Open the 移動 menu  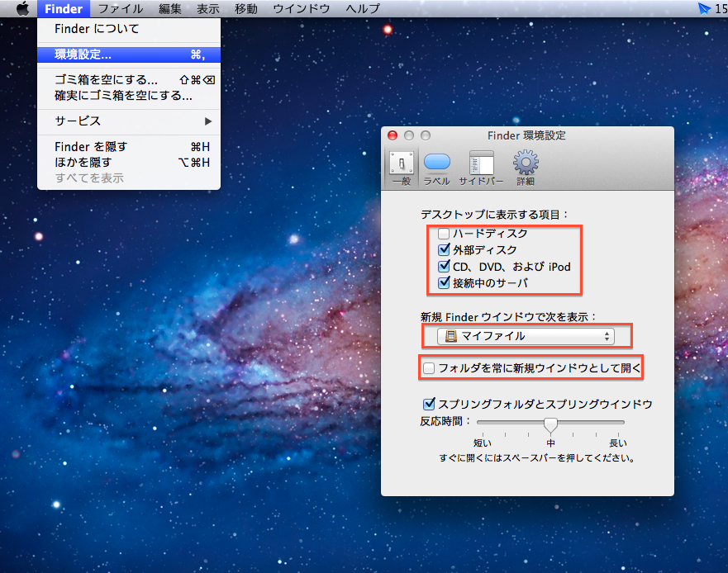tap(246, 8)
